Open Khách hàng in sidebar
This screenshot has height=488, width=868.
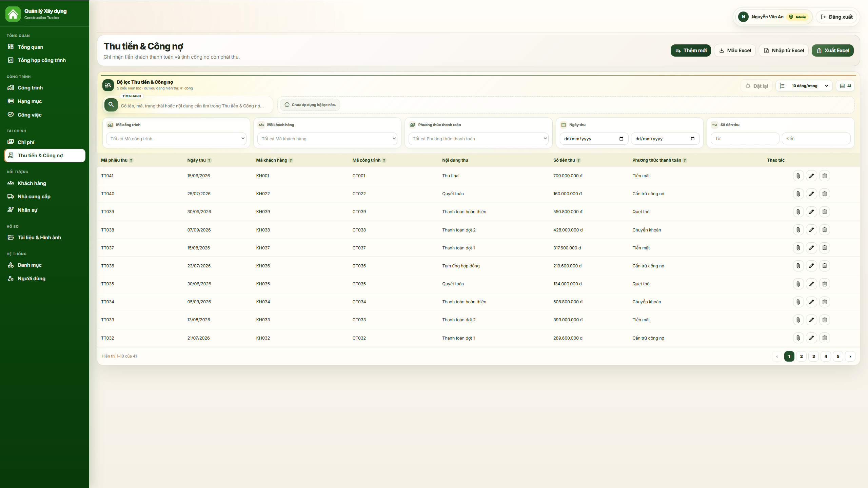[44, 183]
